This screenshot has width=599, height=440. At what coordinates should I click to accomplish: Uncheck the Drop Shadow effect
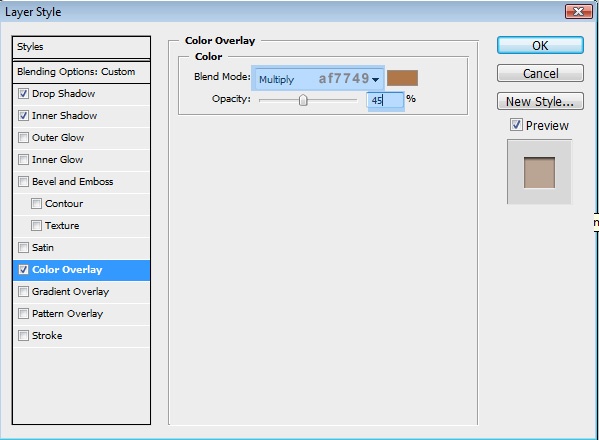(x=23, y=94)
